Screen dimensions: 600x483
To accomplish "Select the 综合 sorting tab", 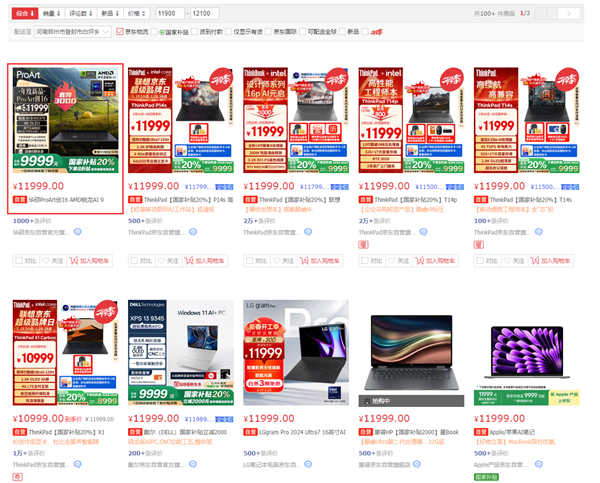I will (x=25, y=13).
